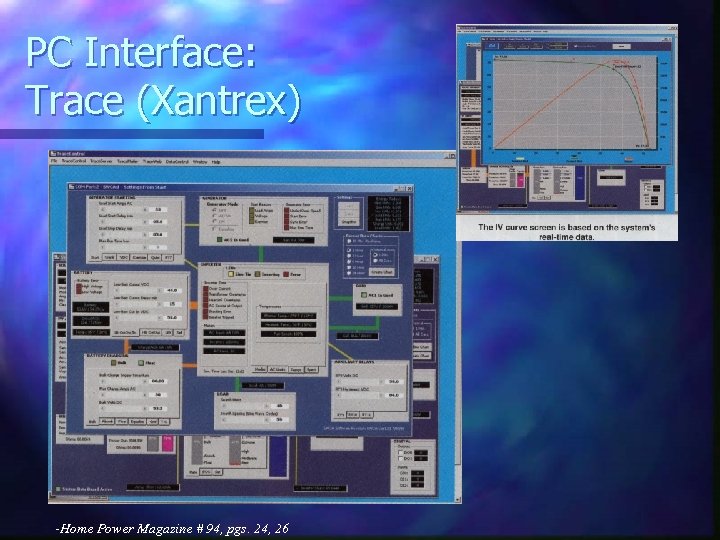Toggle the Equalize checkbox under Generator Mode
Screen dimensions: 720x540
(x=223, y=228)
